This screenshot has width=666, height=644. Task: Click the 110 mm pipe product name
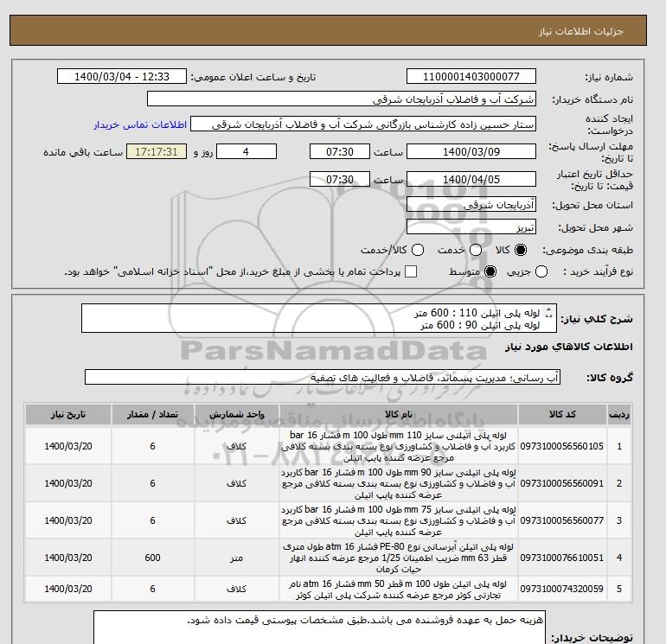[399, 446]
